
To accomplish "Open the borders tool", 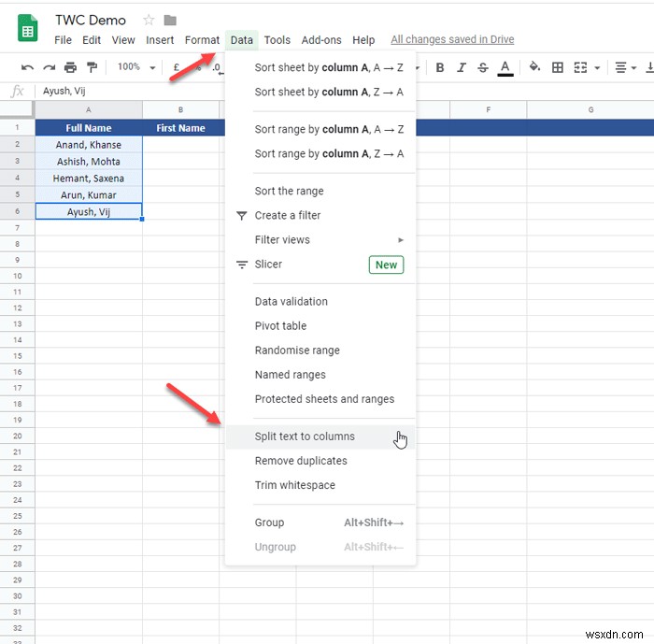I will (557, 67).
